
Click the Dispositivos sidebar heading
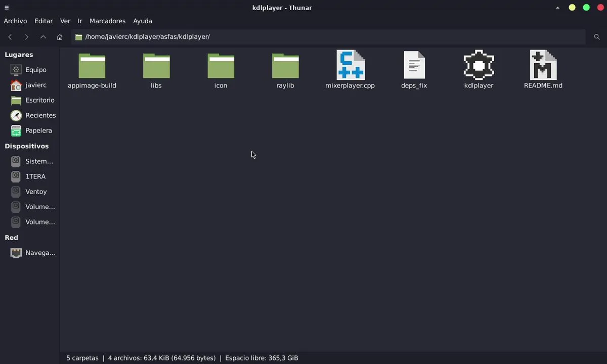(27, 146)
